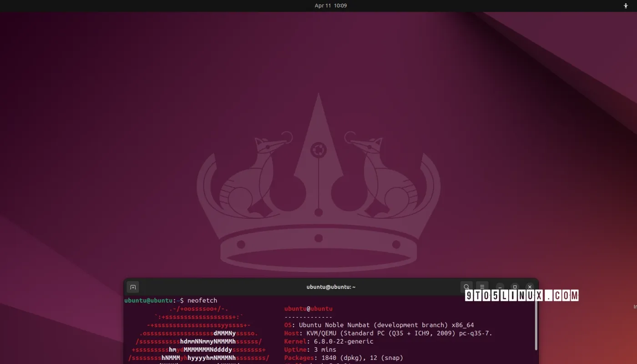
Task: Open the accessibility menu in top bar
Action: click(x=626, y=6)
